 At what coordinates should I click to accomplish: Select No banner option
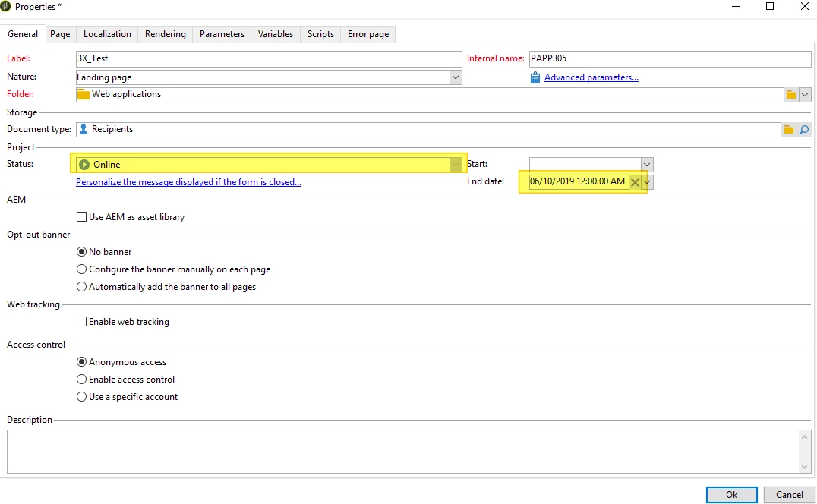pyautogui.click(x=82, y=251)
